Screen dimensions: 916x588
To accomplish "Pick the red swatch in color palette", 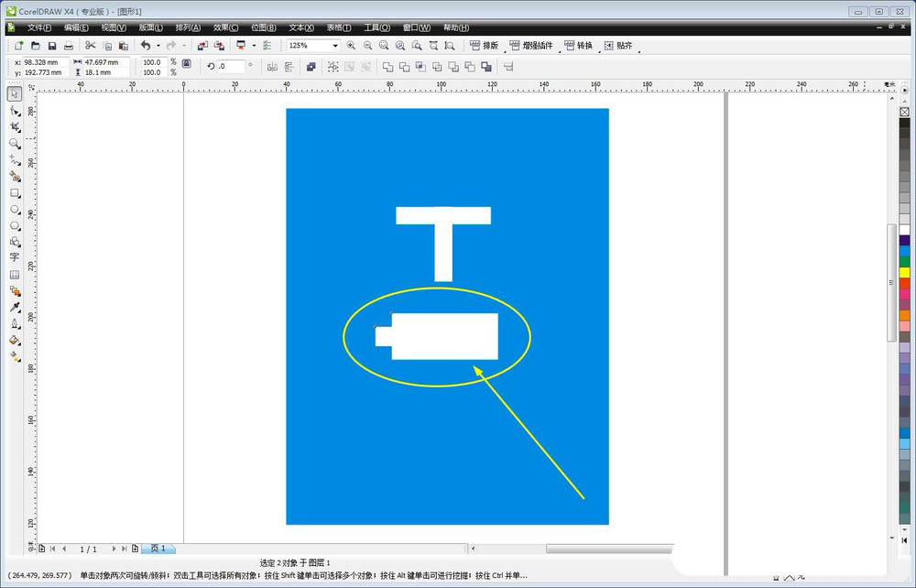I will pyautogui.click(x=905, y=284).
